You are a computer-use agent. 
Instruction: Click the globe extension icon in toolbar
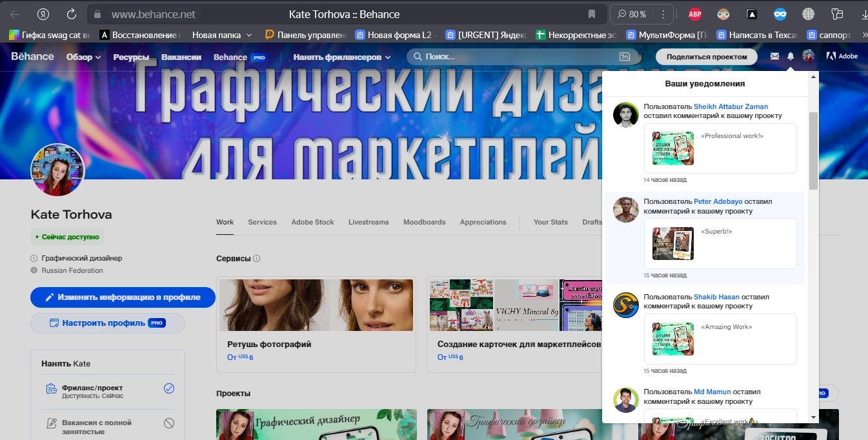(808, 14)
